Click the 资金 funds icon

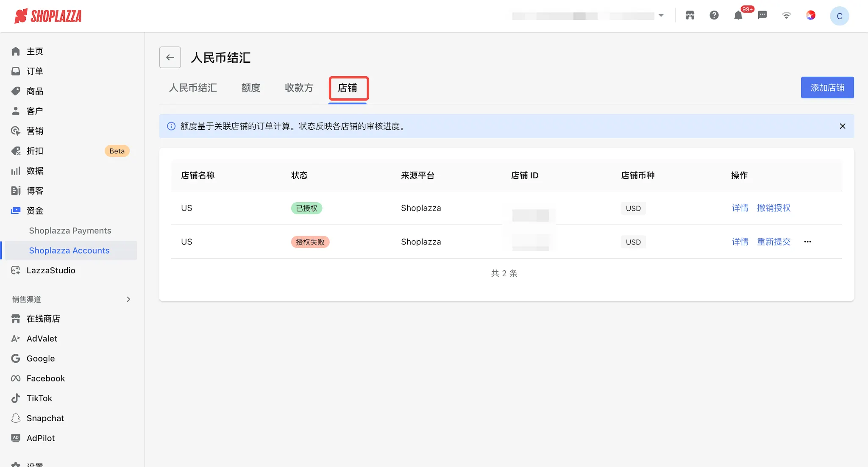pos(16,211)
